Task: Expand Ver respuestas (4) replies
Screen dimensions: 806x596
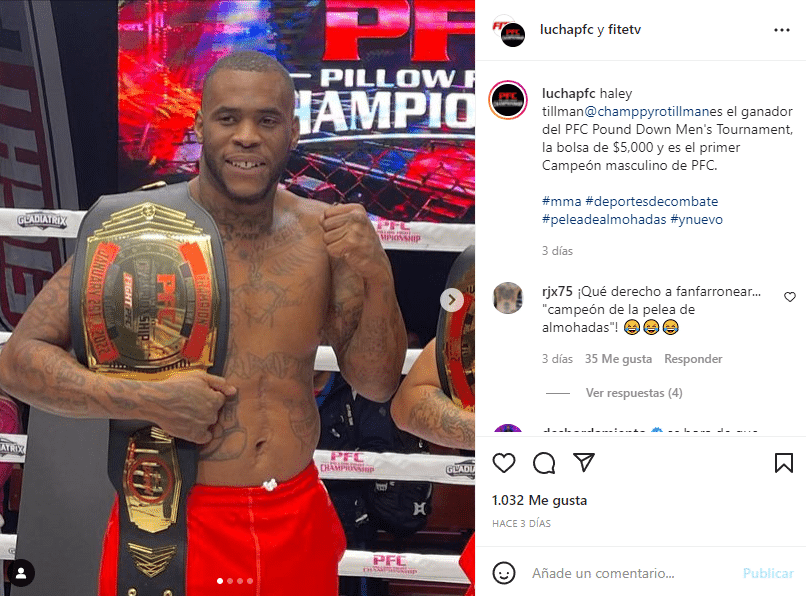Action: (634, 393)
